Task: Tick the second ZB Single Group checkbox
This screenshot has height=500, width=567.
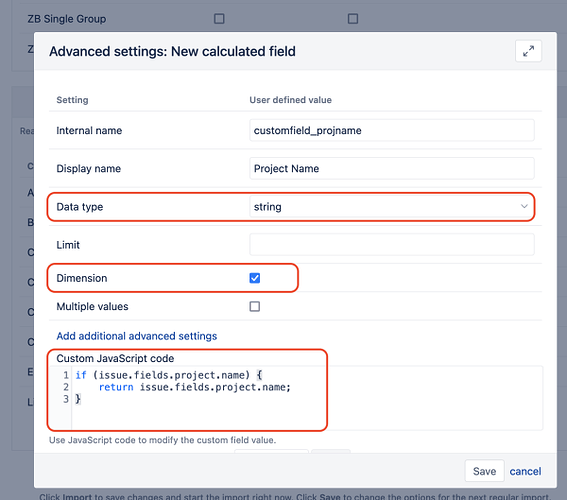Action: (353, 18)
